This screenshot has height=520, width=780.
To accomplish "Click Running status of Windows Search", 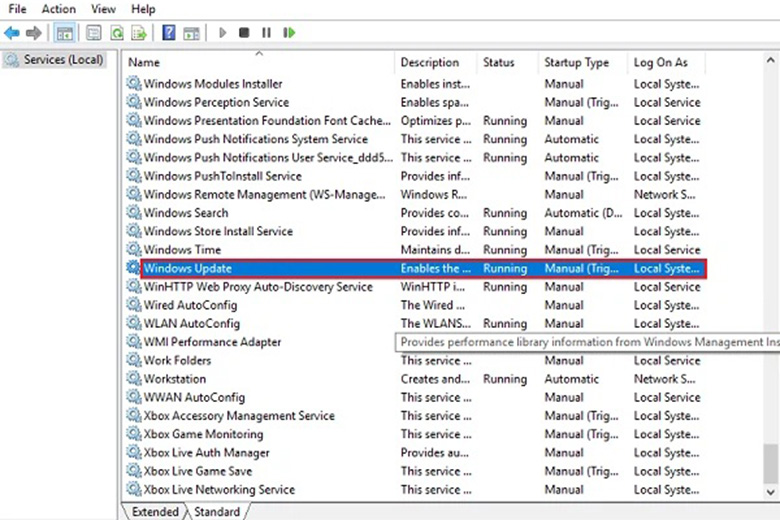I will (x=505, y=213).
